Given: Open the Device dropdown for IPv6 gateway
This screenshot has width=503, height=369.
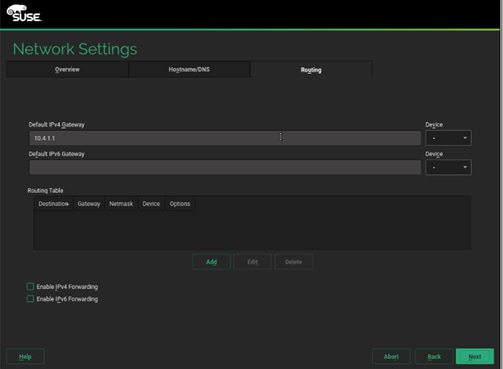Looking at the screenshot, I should (x=448, y=167).
